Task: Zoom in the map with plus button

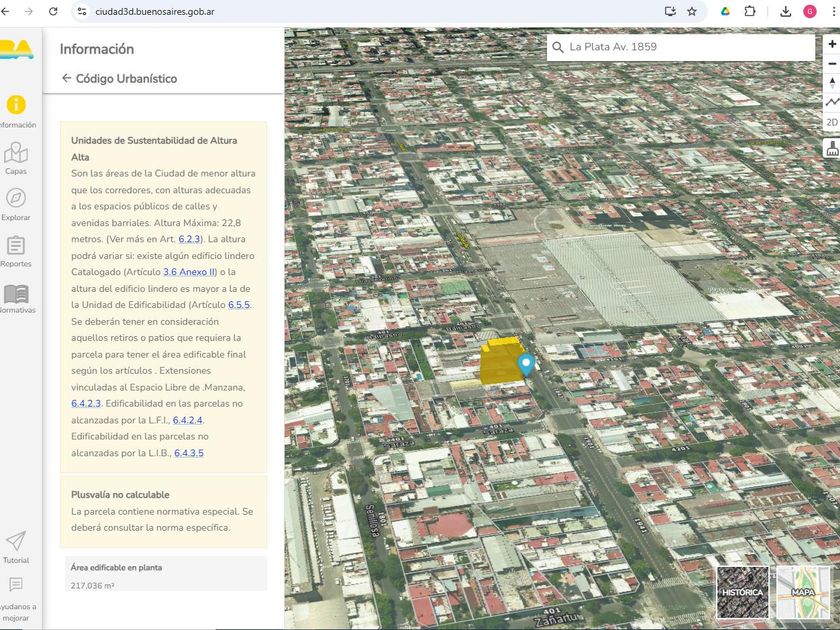Action: [832, 45]
